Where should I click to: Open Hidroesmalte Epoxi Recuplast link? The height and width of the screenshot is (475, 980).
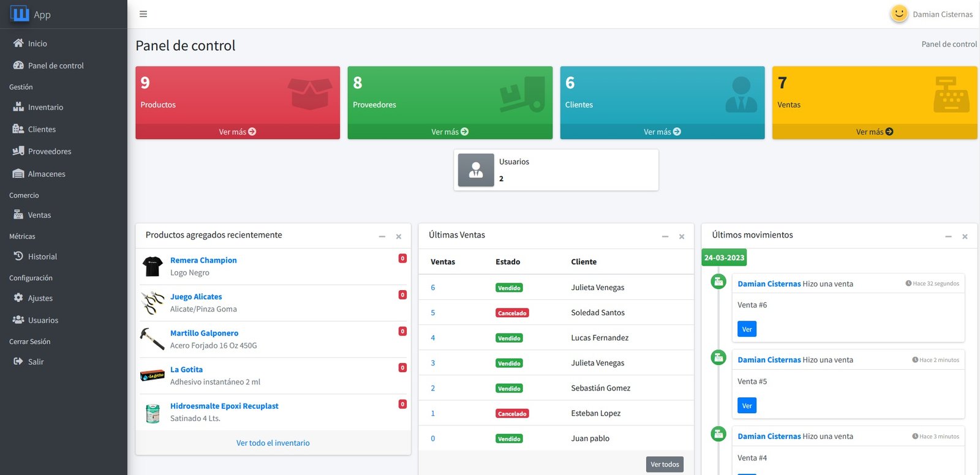click(x=224, y=406)
